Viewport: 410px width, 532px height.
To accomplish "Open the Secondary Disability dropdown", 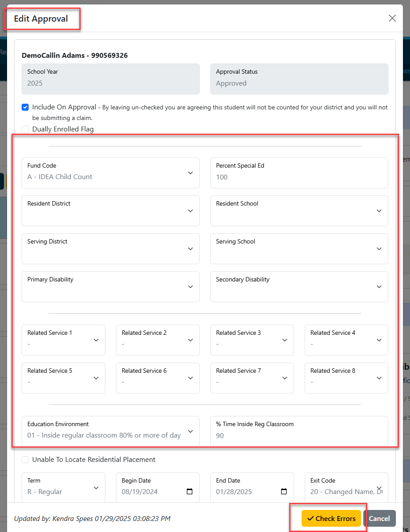I will pos(299,287).
